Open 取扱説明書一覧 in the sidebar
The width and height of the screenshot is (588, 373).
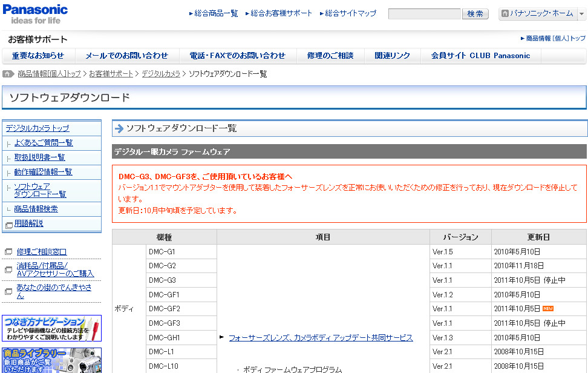40,157
